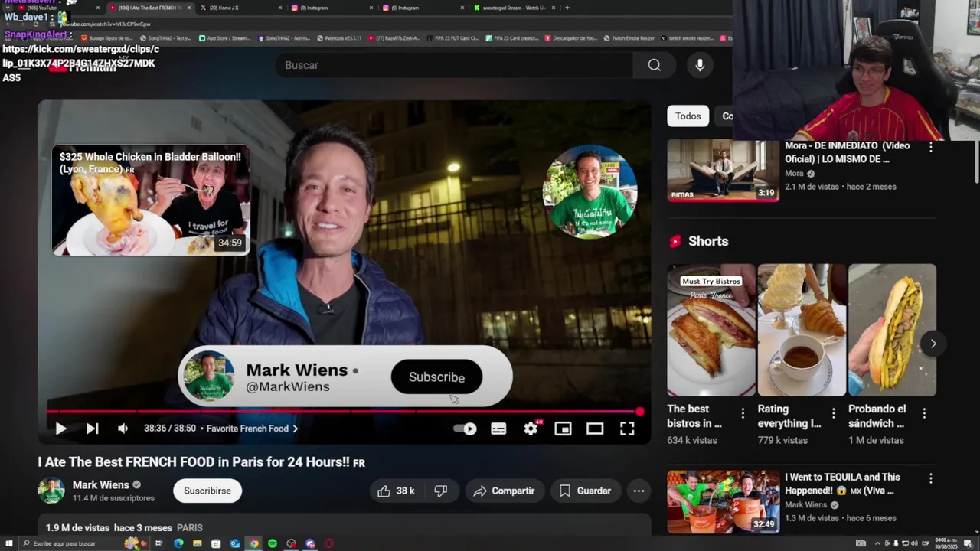Skip to the next video
This screenshot has width=980, height=551.
(x=92, y=429)
